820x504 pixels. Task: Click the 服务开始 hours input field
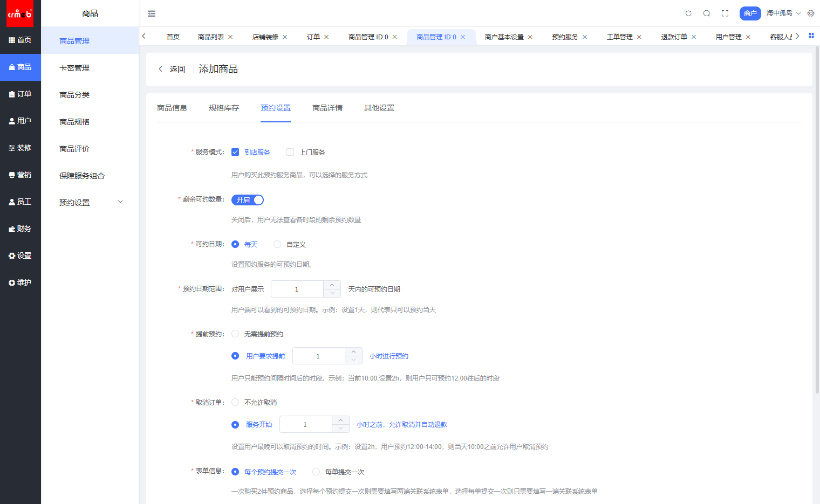click(x=305, y=424)
